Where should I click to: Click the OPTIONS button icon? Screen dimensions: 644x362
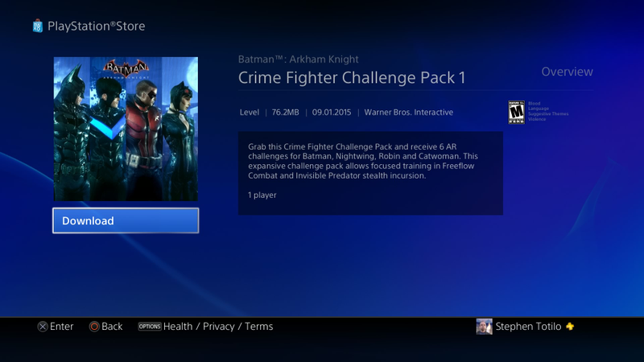tap(150, 327)
